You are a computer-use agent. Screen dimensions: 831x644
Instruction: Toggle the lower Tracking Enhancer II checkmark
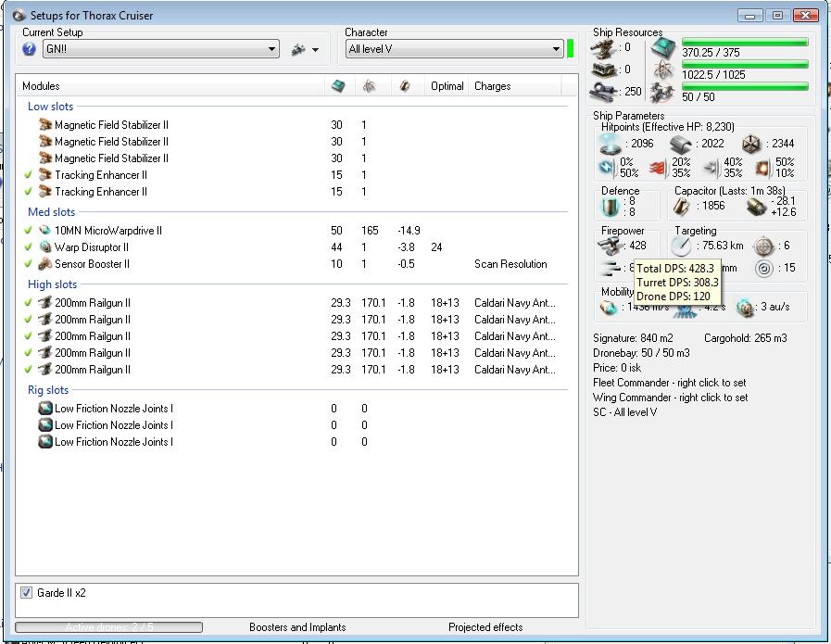point(28,191)
